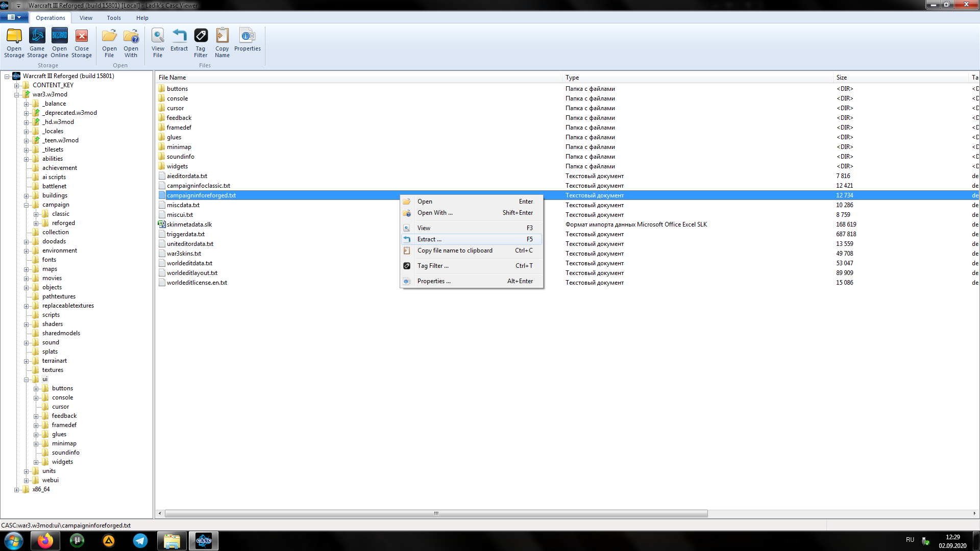Switch to the Operations ribbon tab
980x551 pixels.
click(x=51, y=18)
